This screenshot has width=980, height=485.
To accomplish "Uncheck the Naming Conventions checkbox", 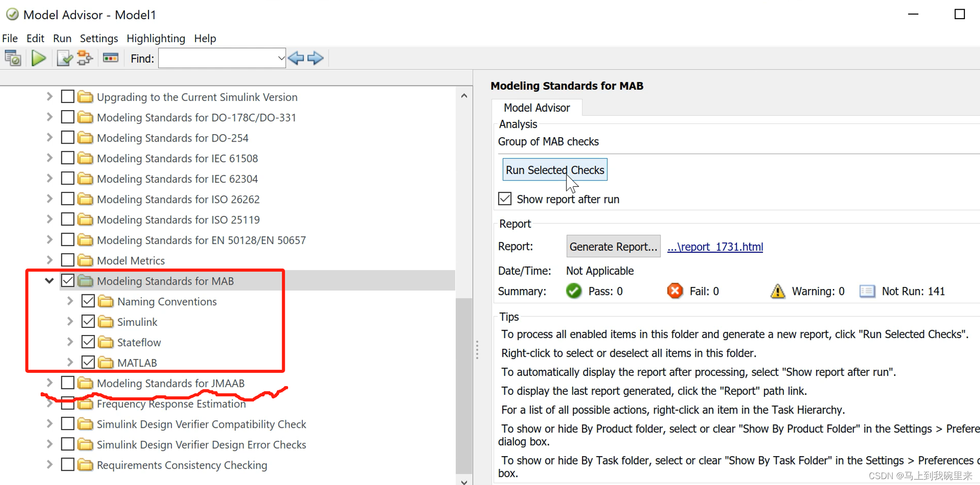I will (x=88, y=301).
